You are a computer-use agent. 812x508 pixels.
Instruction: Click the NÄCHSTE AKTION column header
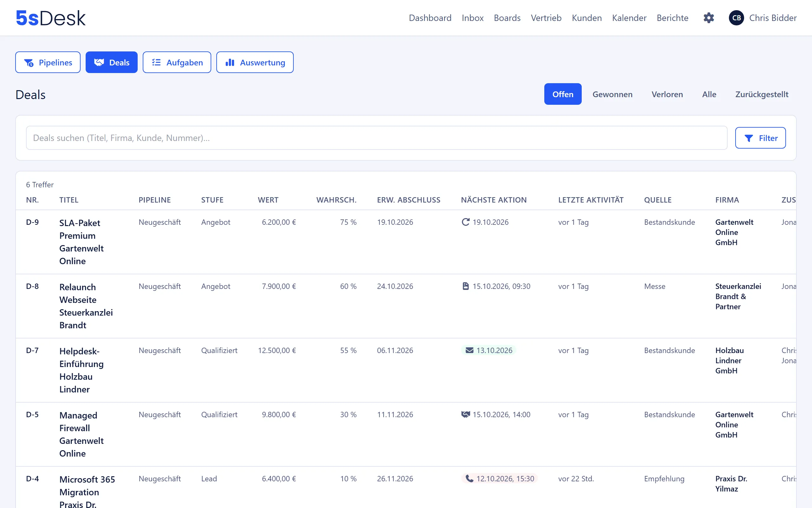[494, 200]
